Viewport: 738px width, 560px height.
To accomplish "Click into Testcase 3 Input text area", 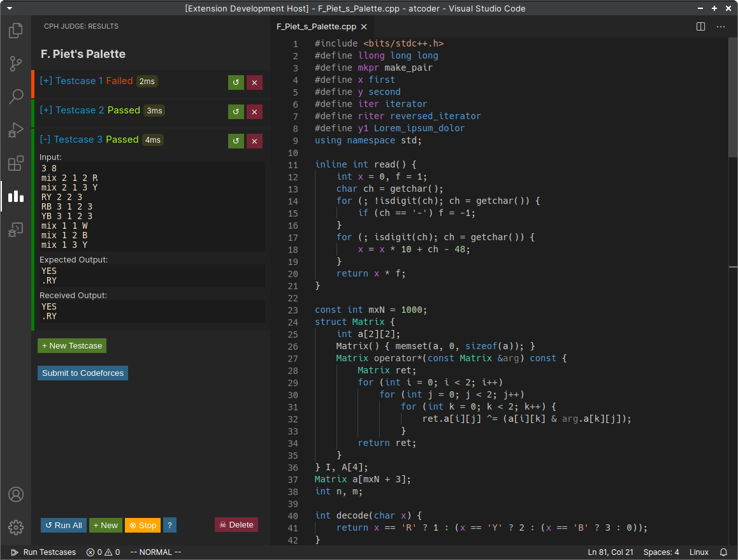I will [152, 207].
